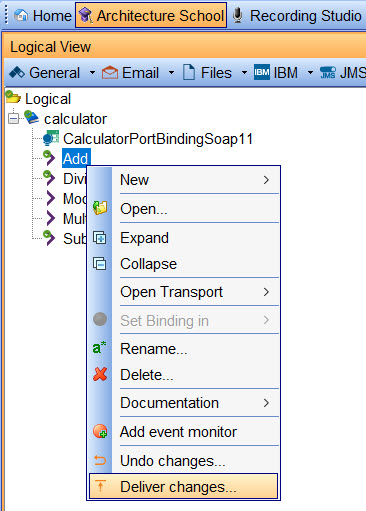Open the IBM dropdown arrow
This screenshot has width=366, height=511.
pos(310,72)
